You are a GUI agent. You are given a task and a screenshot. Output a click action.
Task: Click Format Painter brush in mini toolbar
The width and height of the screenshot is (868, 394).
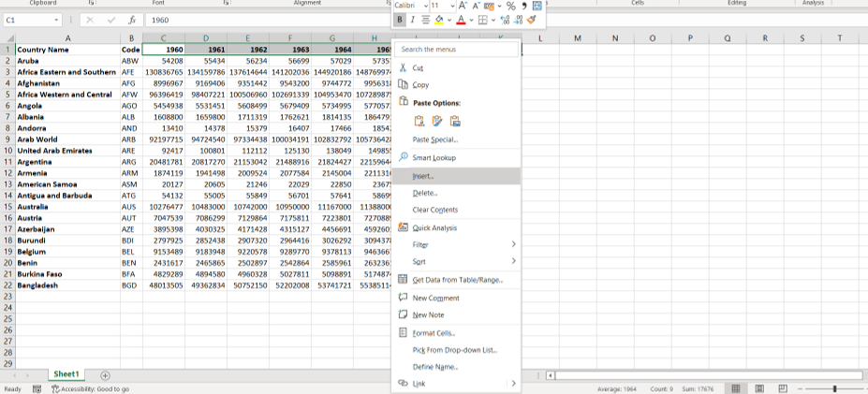[532, 20]
